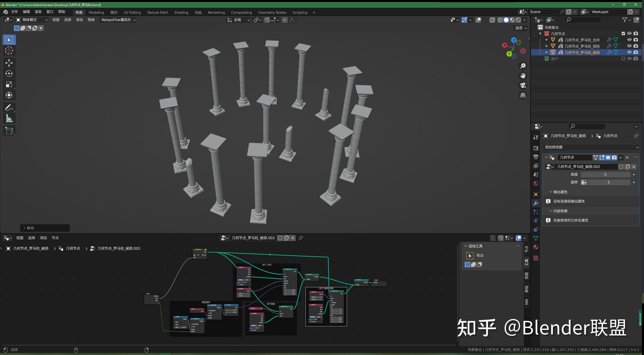This screenshot has height=355, width=644.
Task: Unlink node group 几何节点_罗马柱_破损.002 in modifier
Action: pyautogui.click(x=634, y=167)
